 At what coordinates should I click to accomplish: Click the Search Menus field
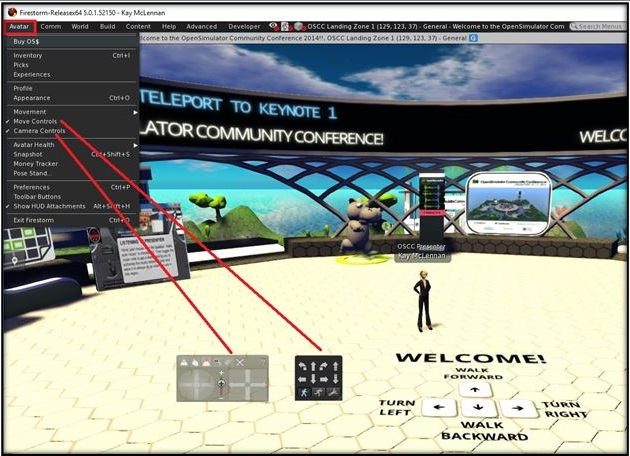pos(597,27)
